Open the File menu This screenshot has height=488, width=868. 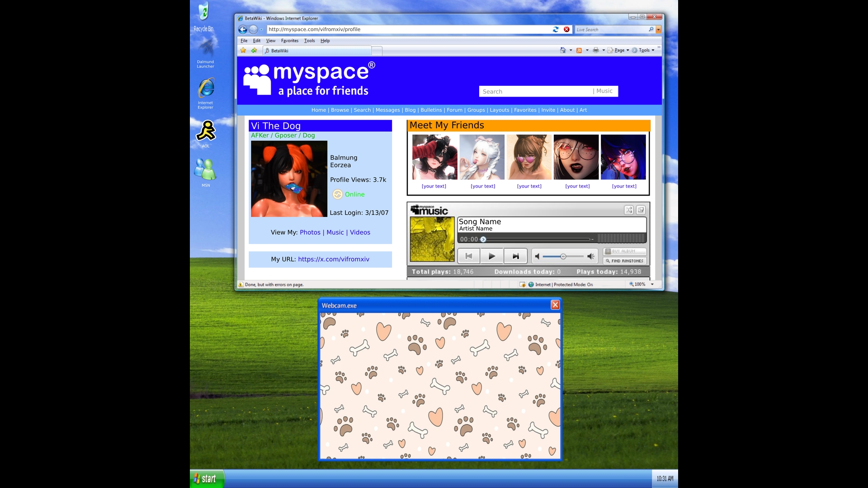tap(244, 41)
